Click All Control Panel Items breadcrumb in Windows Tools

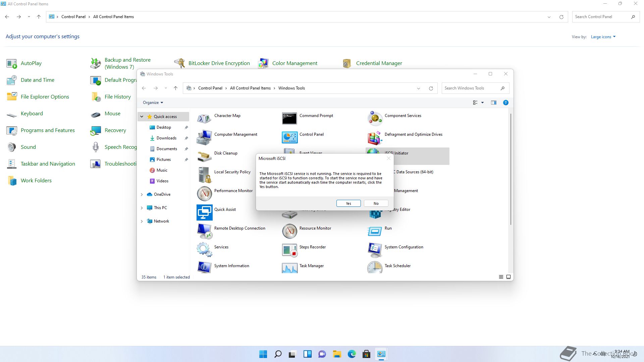click(x=250, y=88)
